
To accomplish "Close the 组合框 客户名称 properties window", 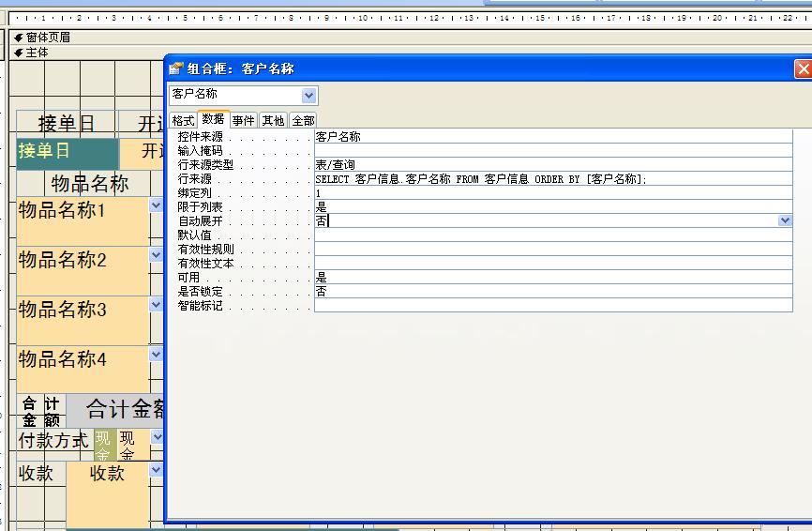I will [804, 68].
